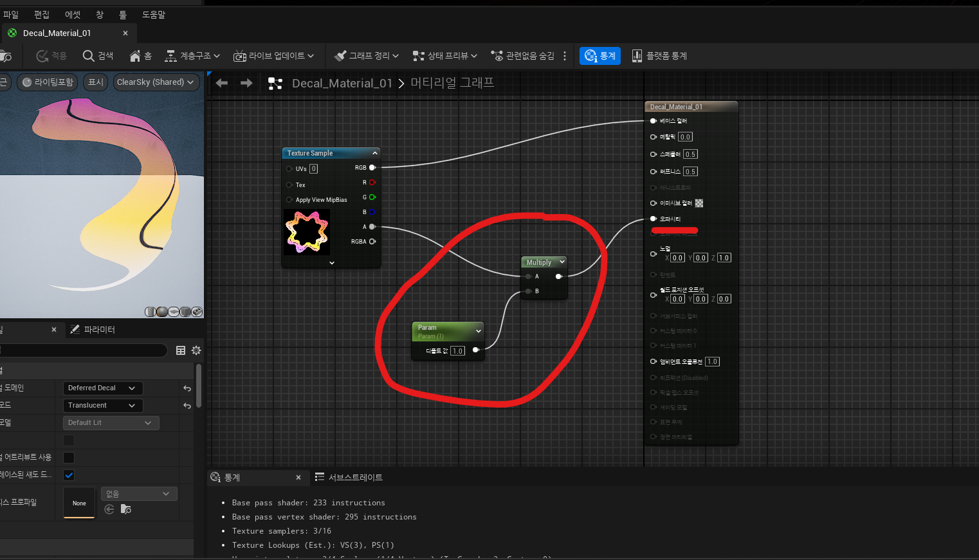Viewport: 979px width, 560px height.
Task: Click the Texture Sample red R pin
Action: point(372,183)
